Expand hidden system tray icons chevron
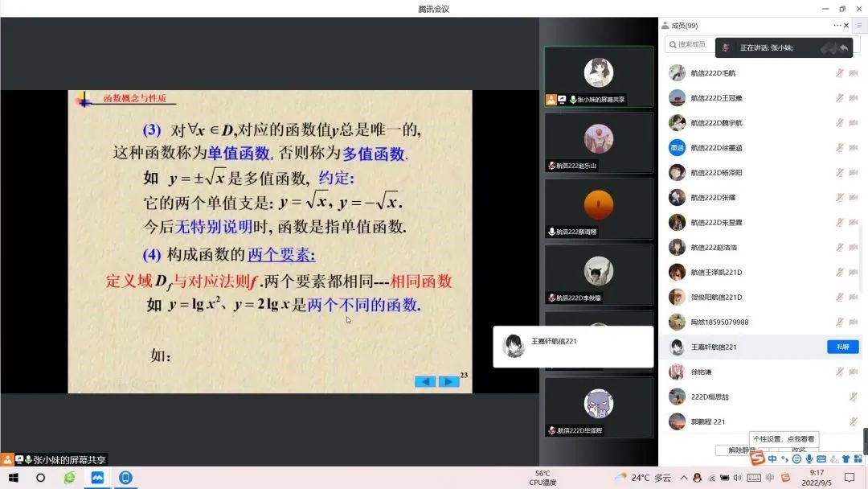The width and height of the screenshot is (868, 489). click(x=684, y=477)
